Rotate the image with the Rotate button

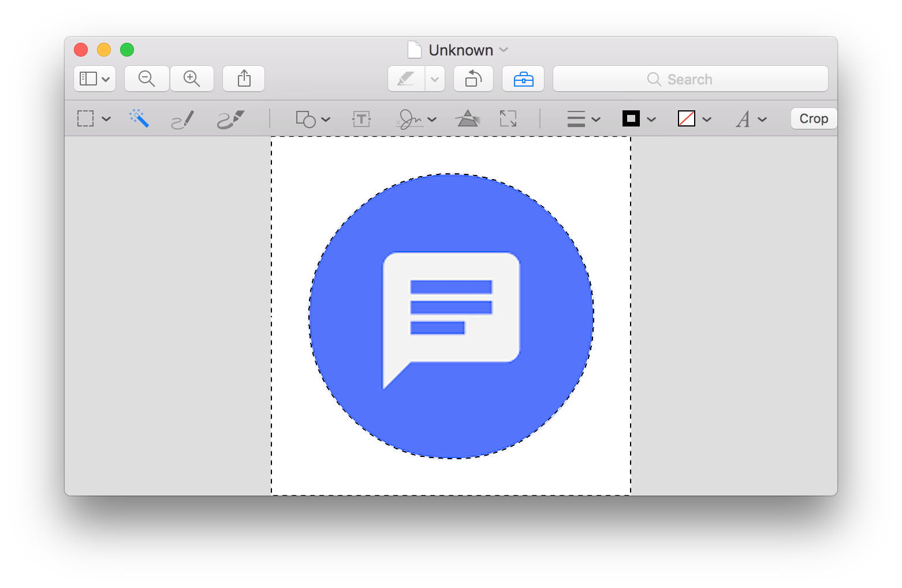[474, 79]
